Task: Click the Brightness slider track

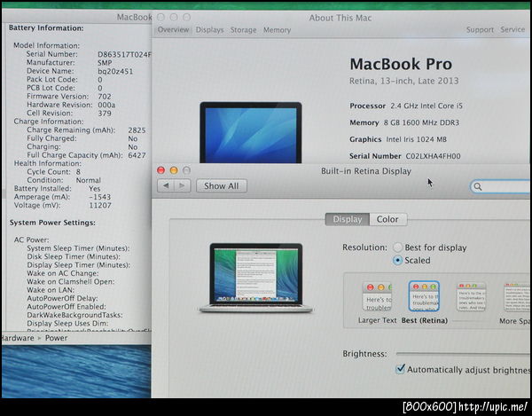Action: click(x=463, y=354)
